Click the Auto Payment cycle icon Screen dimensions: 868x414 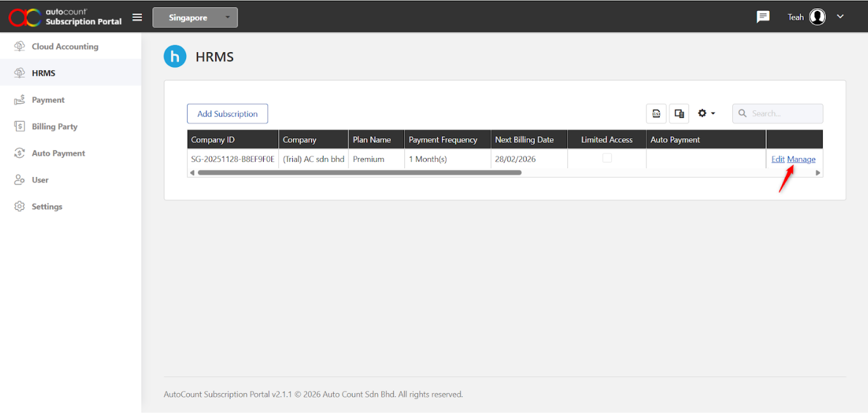click(x=20, y=153)
